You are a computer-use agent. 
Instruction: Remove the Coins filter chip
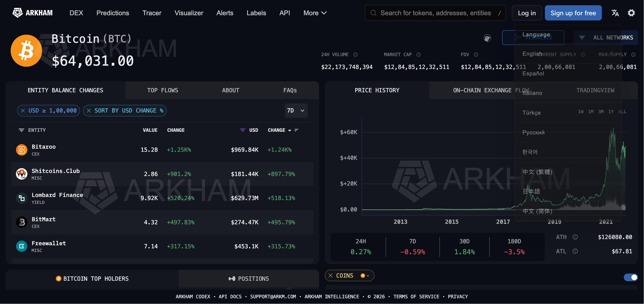(x=331, y=275)
